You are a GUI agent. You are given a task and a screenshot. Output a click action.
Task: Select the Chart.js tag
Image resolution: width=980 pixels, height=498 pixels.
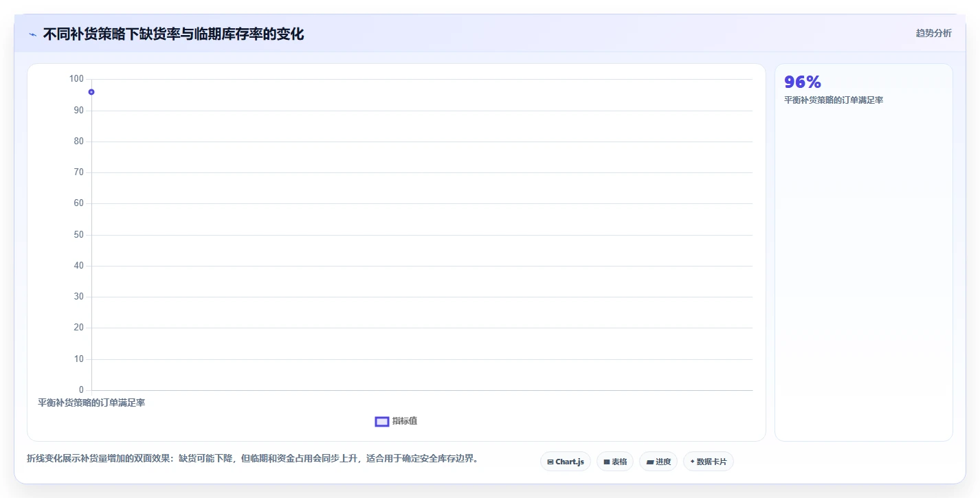[565, 462]
